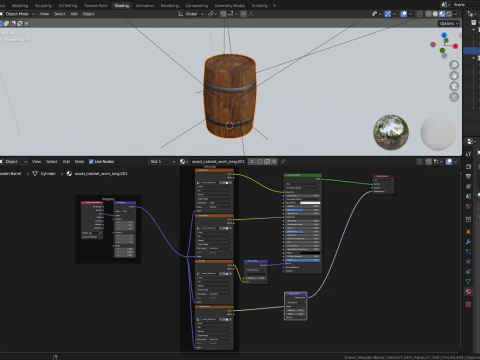Image resolution: width=480 pixels, height=360 pixels.
Task: Open the Object Mode dropdown
Action: click(18, 14)
